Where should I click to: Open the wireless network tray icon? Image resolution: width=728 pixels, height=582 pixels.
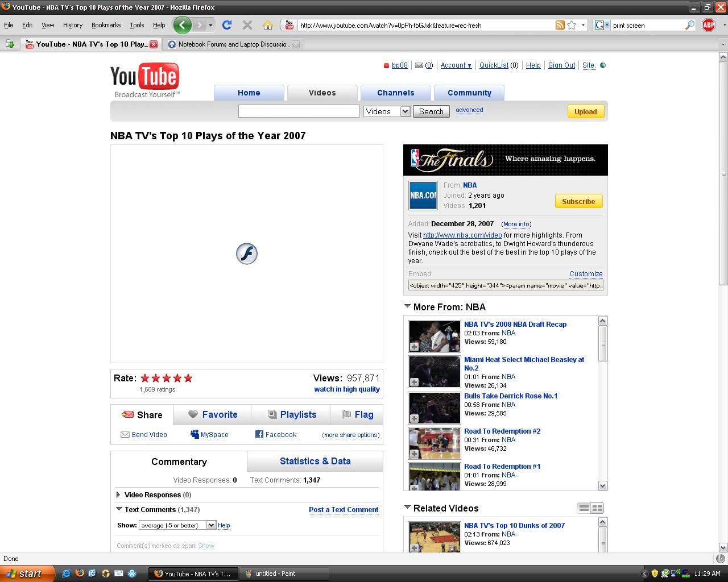[x=675, y=573]
